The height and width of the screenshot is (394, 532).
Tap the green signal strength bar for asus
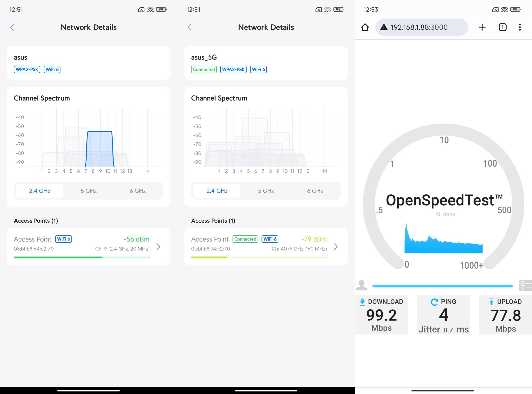82,257
